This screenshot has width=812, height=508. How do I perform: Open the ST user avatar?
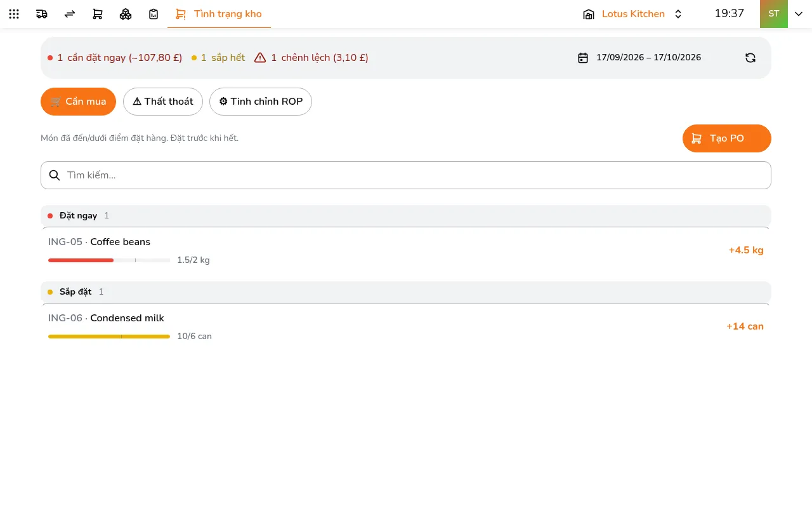[774, 14]
